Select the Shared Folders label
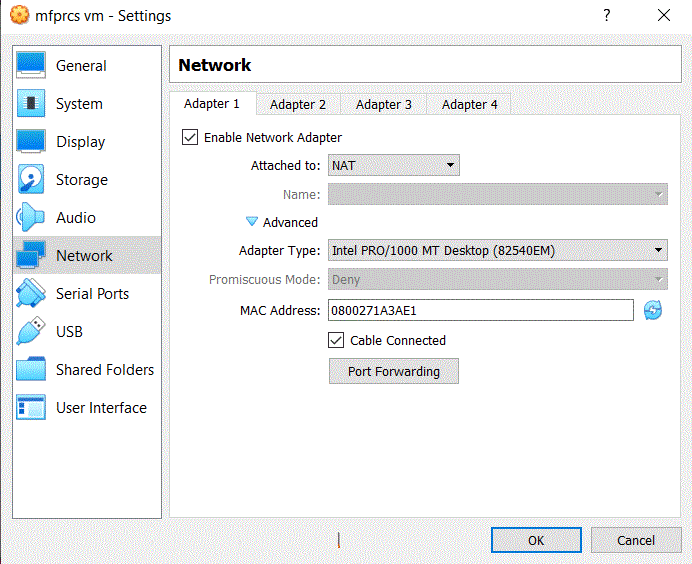The width and height of the screenshot is (692, 564). coord(105,369)
